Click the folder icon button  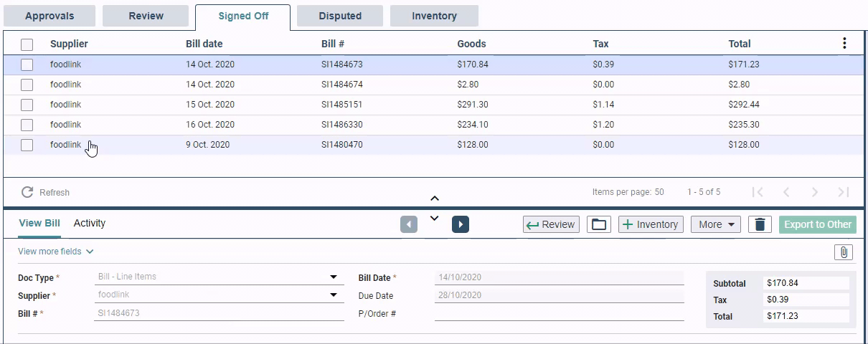[599, 224]
